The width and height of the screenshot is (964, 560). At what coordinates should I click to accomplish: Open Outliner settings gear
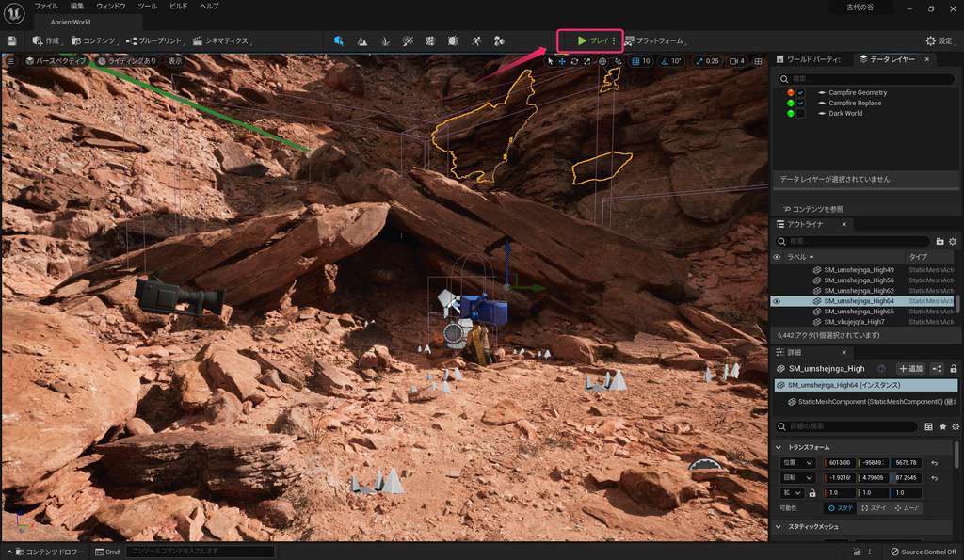point(953,242)
